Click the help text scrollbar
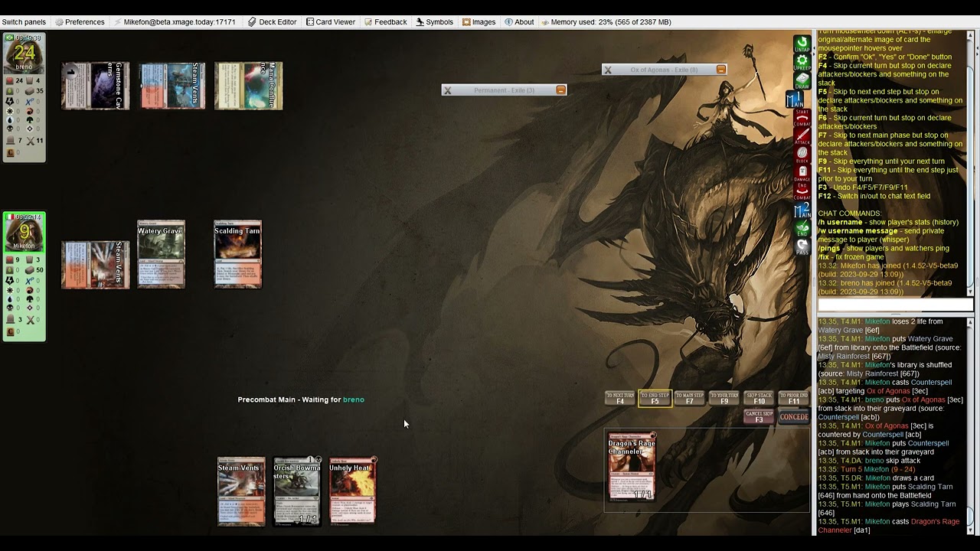 [x=971, y=162]
